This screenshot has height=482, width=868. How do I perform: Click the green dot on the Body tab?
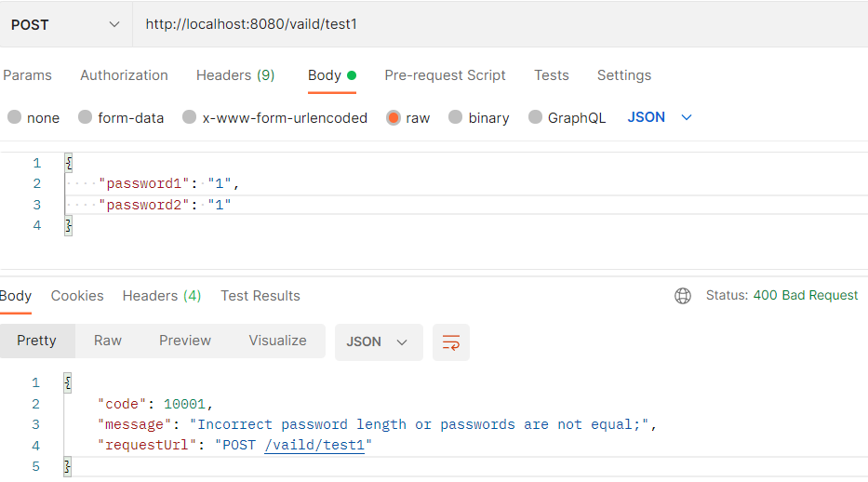point(352,75)
